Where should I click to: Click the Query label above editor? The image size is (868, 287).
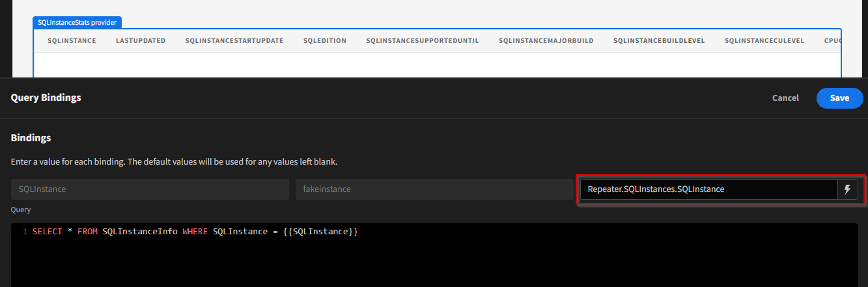(x=21, y=210)
